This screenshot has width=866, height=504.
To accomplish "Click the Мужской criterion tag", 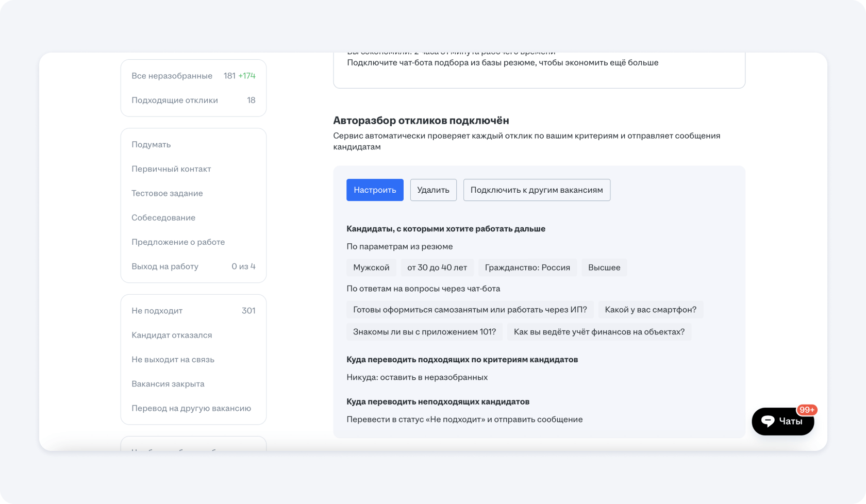I will 371,267.
